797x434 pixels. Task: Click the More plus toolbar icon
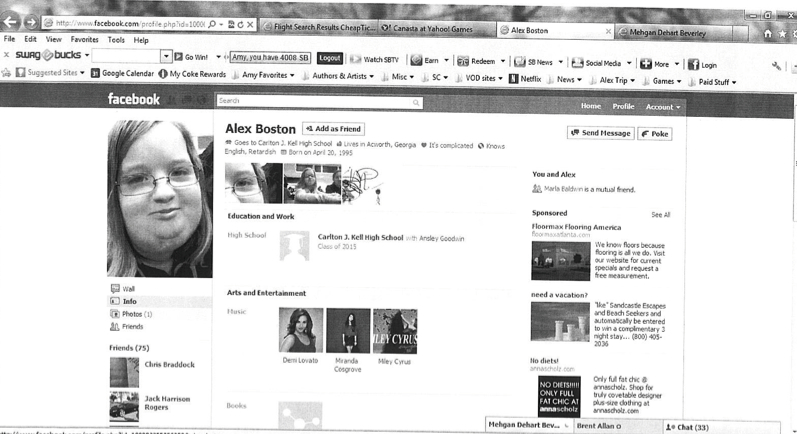(646, 64)
